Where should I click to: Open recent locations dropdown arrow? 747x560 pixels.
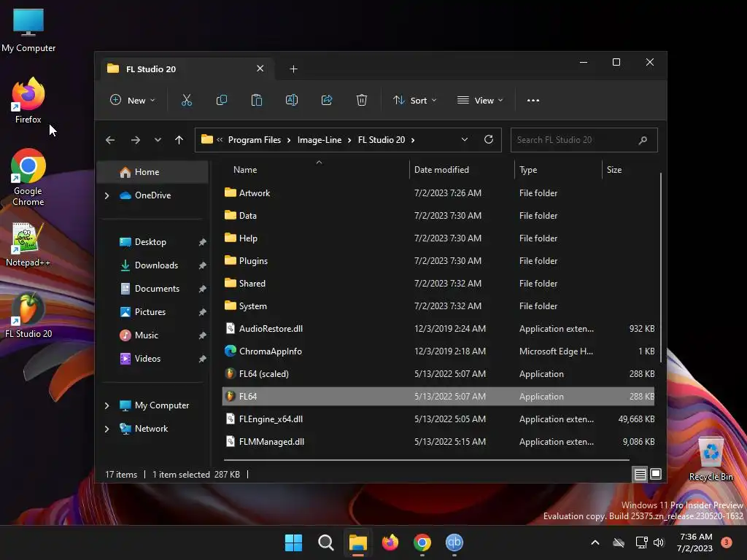[x=158, y=140]
